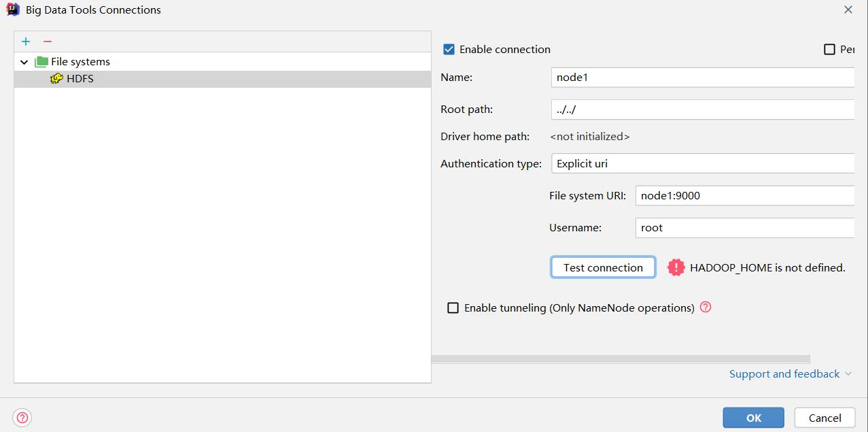The width and height of the screenshot is (868, 432).
Task: Click the red HADOOP_HOME error icon
Action: point(676,267)
